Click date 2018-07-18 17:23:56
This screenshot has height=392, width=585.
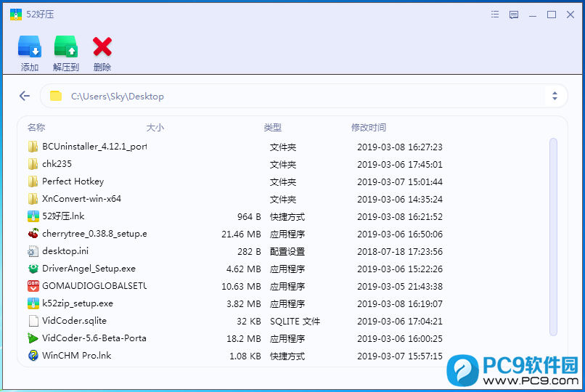click(x=400, y=251)
